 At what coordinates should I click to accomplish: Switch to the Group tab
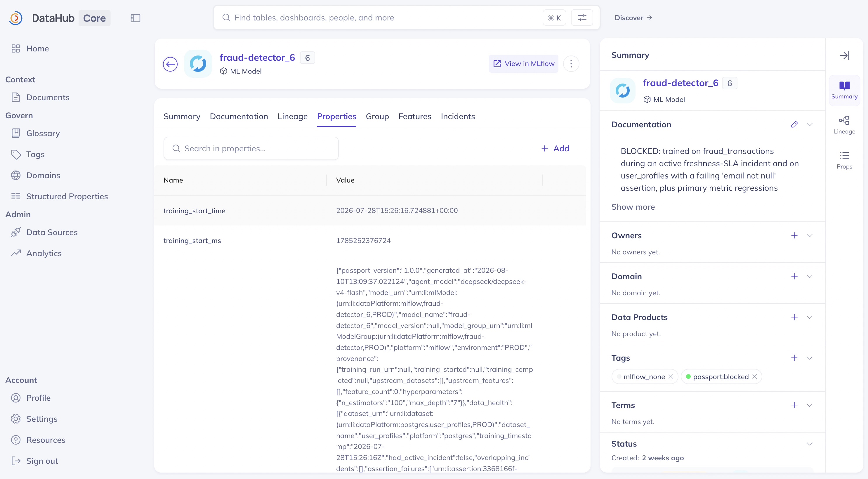(x=377, y=116)
